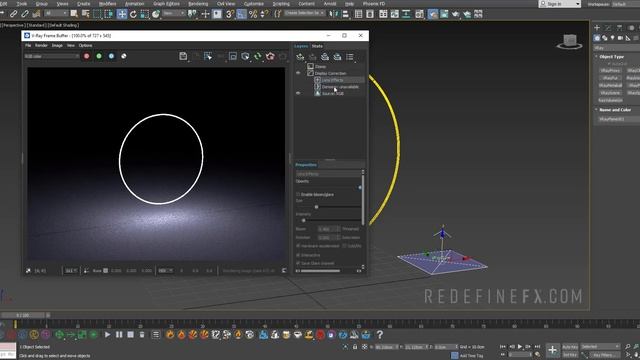The width and height of the screenshot is (640, 360).
Task: Toggle the 3D snaps icon
Action: [x=230, y=14]
